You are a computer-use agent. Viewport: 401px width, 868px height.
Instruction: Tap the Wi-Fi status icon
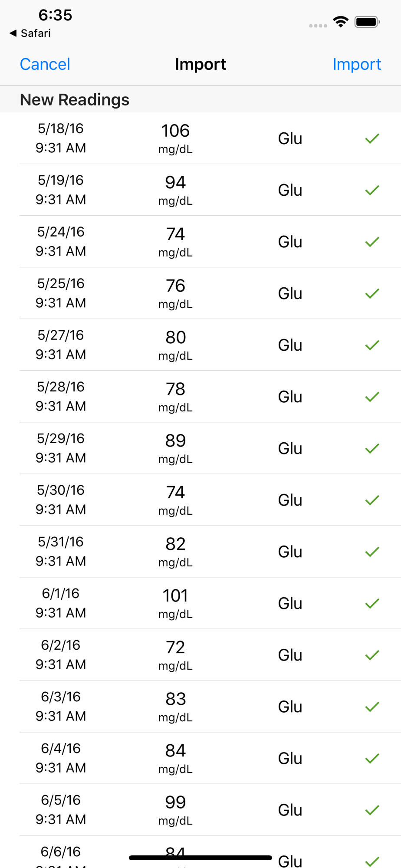tap(341, 22)
